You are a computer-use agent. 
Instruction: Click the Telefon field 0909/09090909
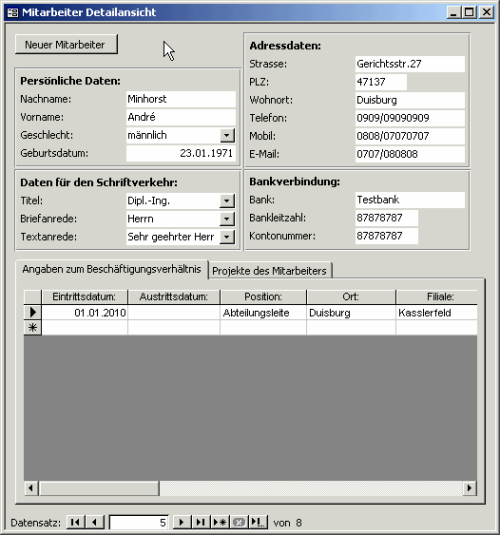coord(410,118)
